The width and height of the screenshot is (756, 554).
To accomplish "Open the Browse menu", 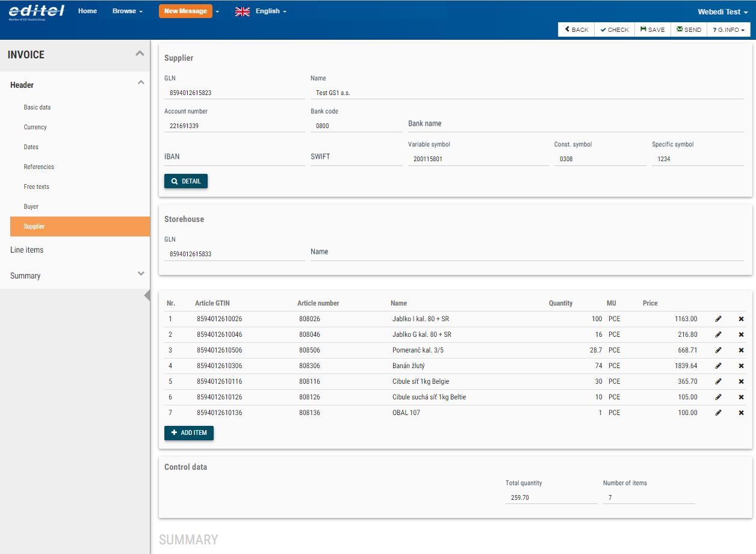I will coord(128,11).
